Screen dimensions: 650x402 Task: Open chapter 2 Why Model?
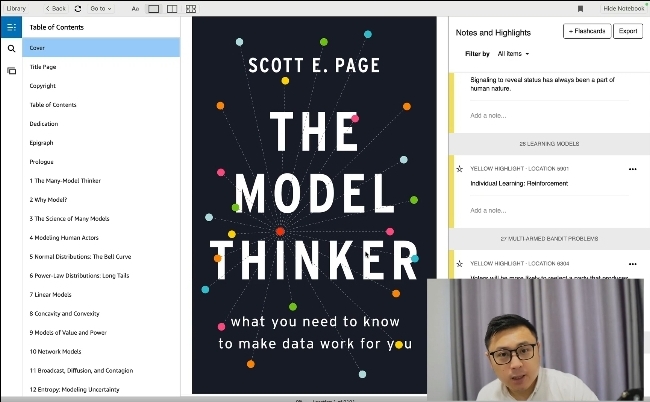(101, 200)
